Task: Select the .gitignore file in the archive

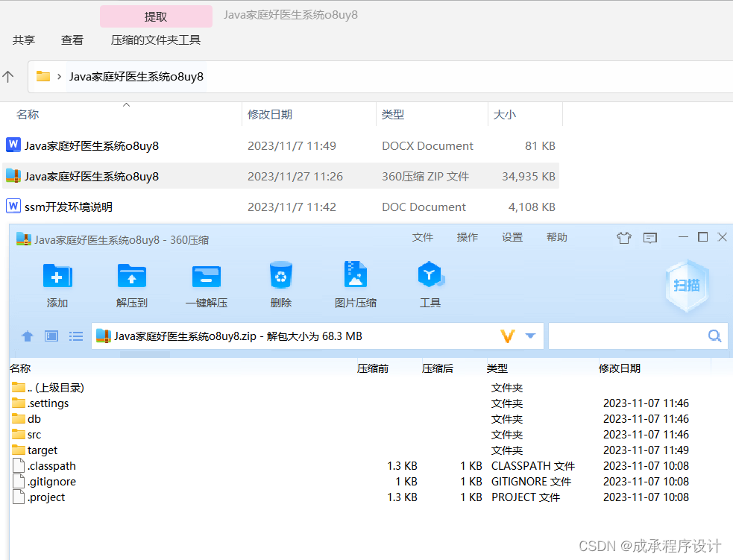Action: tap(51, 482)
